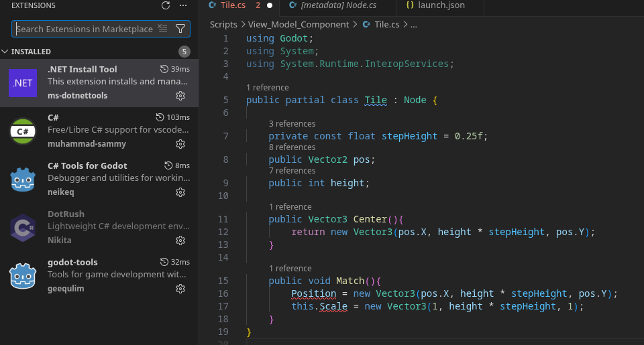Select the disabled DotRush extension entry

101,227
